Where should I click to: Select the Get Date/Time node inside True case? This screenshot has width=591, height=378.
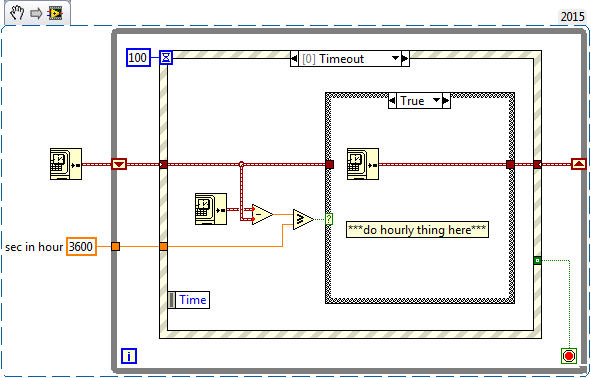point(363,164)
